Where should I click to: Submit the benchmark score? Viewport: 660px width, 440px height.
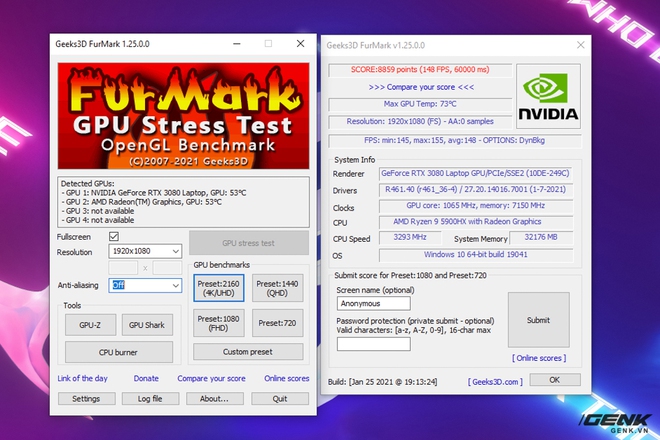point(539,320)
